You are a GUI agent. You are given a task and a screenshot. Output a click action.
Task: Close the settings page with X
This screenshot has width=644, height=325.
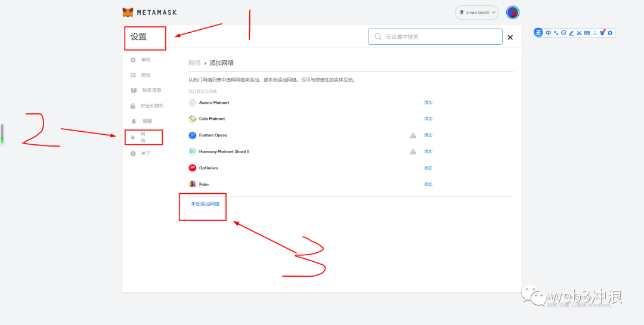click(510, 38)
